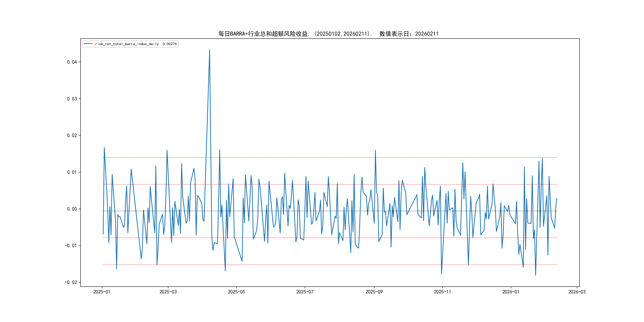Click the 2025-03 x-axis tick label
The width and height of the screenshot is (644, 322).
pyautogui.click(x=168, y=292)
